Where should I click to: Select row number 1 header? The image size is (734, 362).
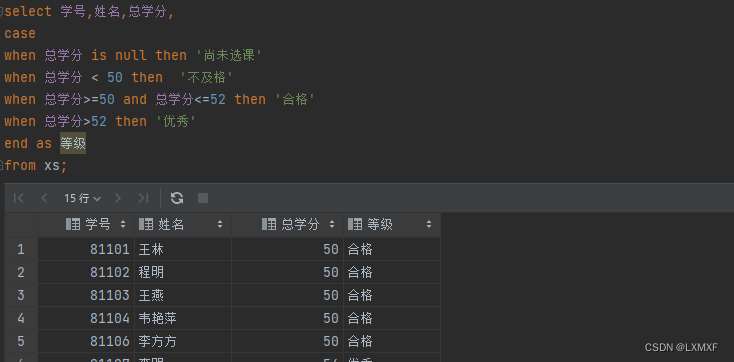[21, 249]
